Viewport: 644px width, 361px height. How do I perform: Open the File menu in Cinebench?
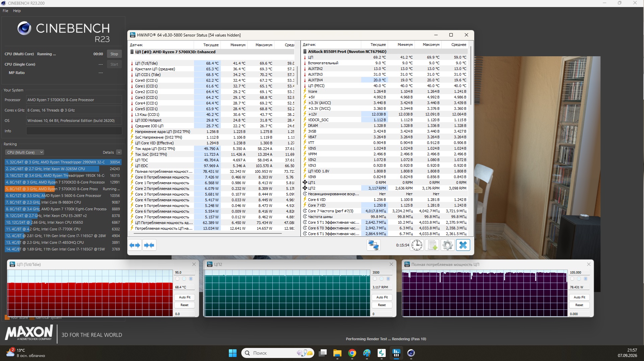click(x=5, y=11)
